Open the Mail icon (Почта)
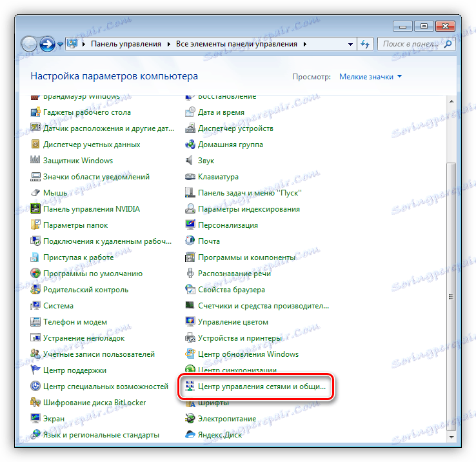This screenshot has height=462, width=476. 190,241
